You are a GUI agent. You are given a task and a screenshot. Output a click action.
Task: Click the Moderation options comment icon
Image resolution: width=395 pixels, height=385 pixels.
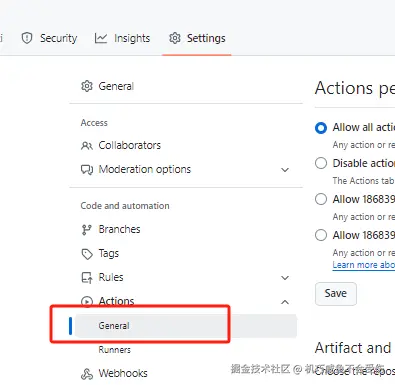(87, 170)
